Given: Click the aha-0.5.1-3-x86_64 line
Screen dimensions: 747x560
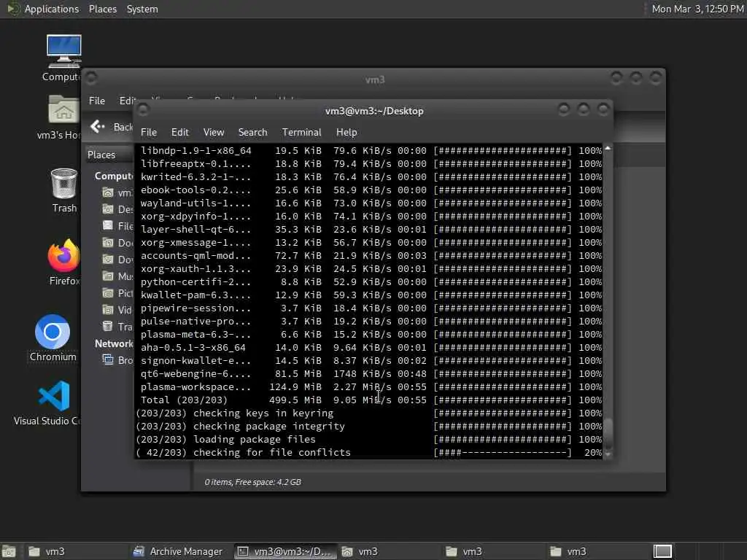Looking at the screenshot, I should click(x=371, y=348).
